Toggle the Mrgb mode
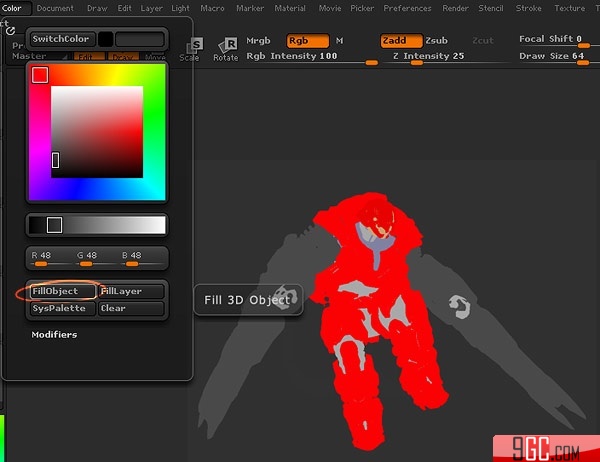Image resolution: width=600 pixels, height=462 pixels. 258,41
